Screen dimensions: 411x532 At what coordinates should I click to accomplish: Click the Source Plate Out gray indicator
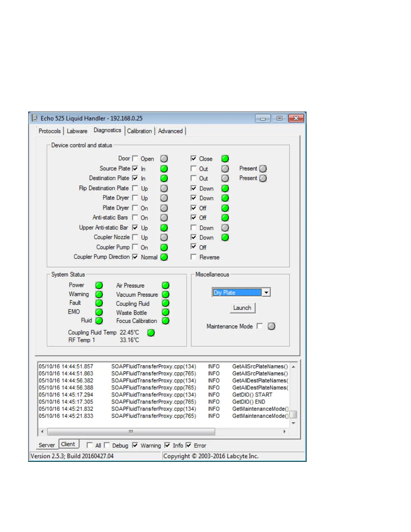pos(225,169)
